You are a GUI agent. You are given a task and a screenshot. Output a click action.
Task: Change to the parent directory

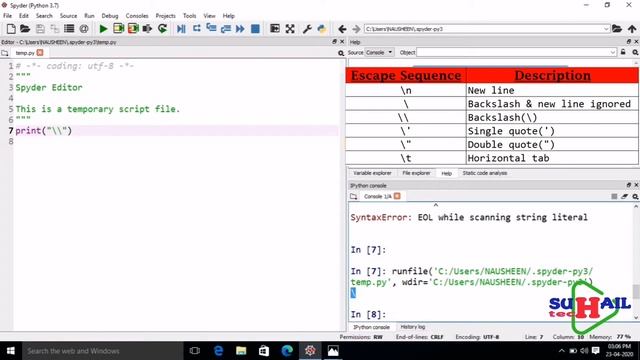[632, 29]
